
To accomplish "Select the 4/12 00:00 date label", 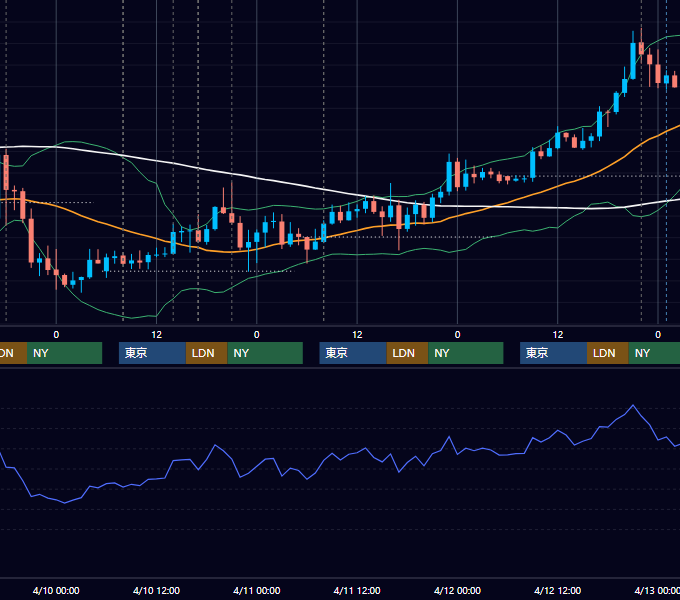I will pyautogui.click(x=457, y=590).
